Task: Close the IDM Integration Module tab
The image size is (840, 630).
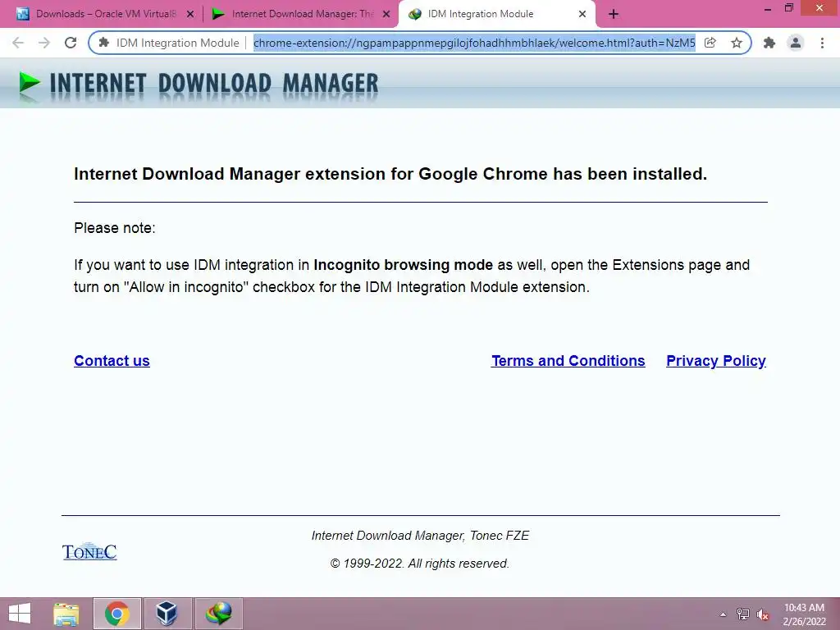Action: tap(582, 15)
